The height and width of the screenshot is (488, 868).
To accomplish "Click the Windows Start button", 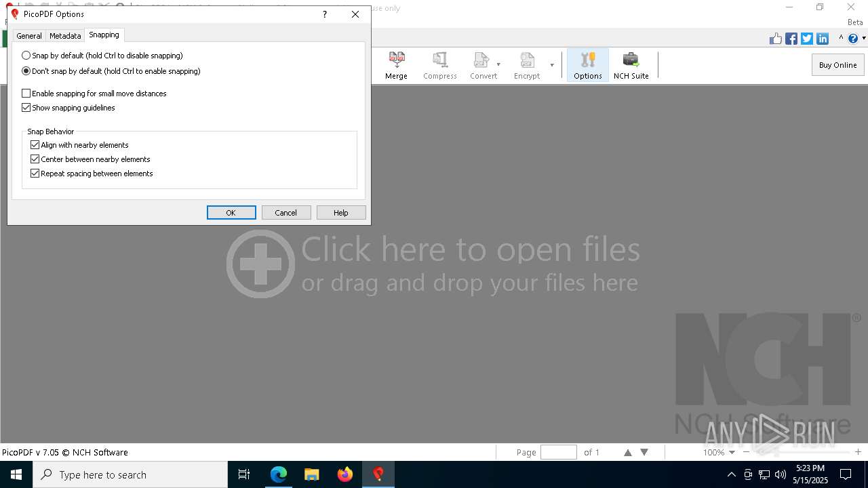I will pyautogui.click(x=16, y=474).
